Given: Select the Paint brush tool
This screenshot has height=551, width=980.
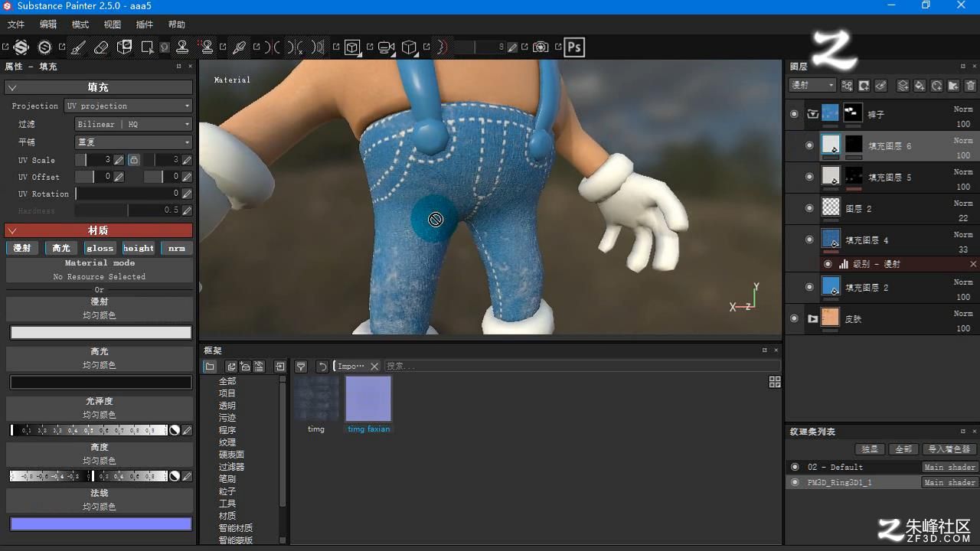Looking at the screenshot, I should (x=78, y=47).
